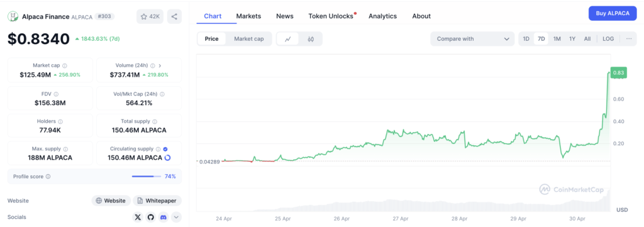Click the share icon beside the watchlist

[174, 16]
